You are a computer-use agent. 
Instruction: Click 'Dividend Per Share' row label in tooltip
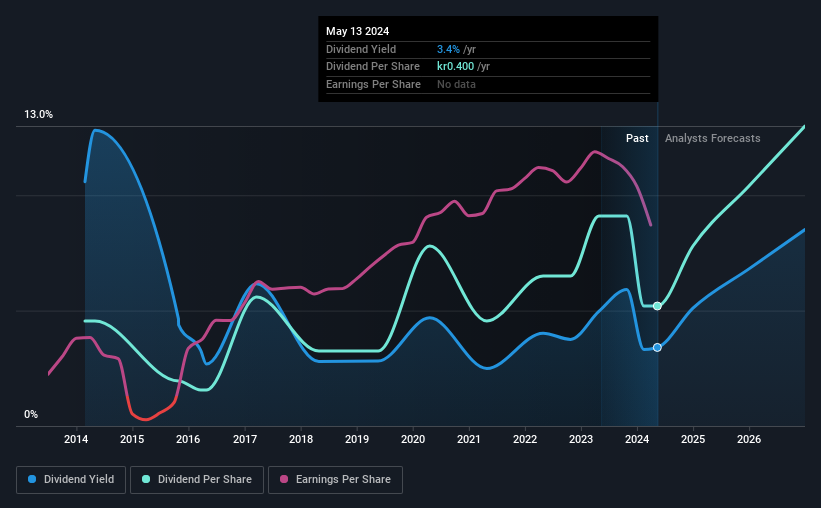click(373, 67)
